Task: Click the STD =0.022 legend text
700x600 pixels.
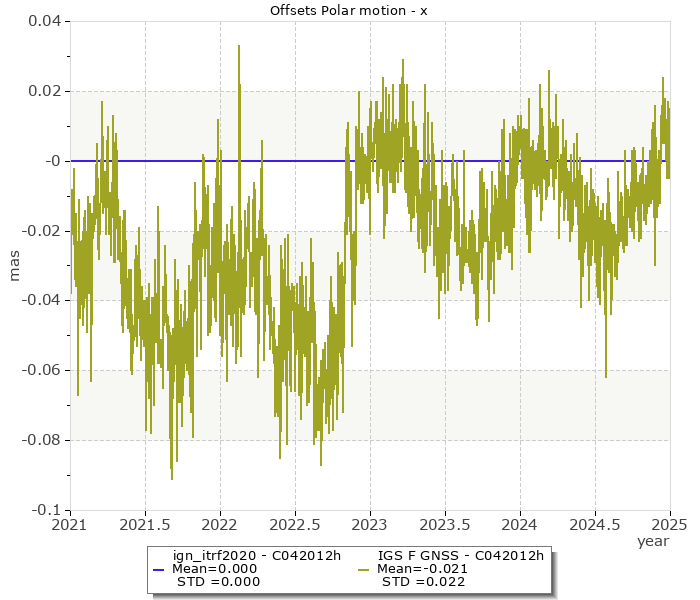Action: click(423, 582)
